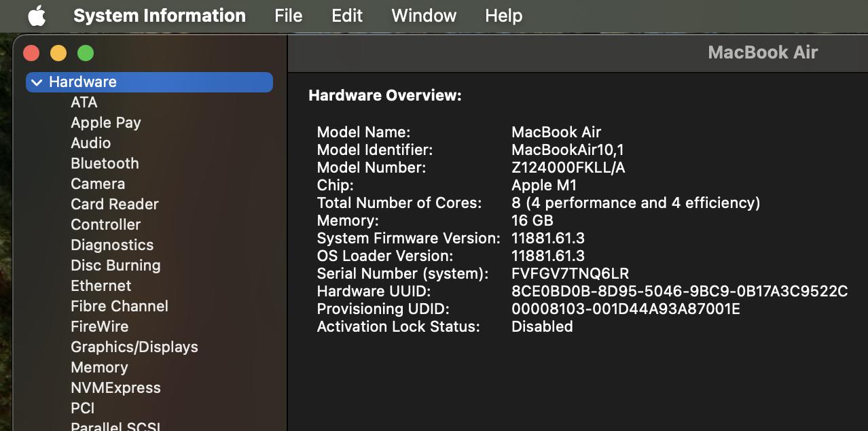Select NVMExpress in the sidebar

pos(116,388)
